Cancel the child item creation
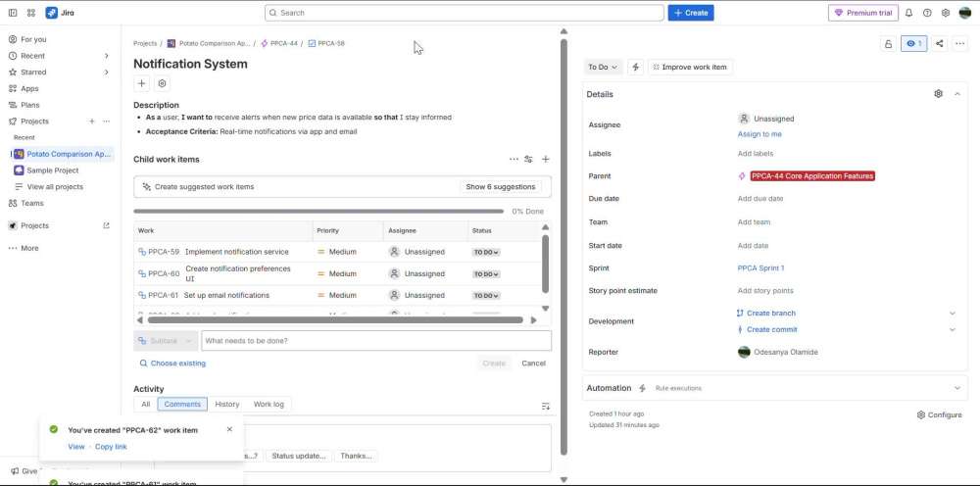This screenshot has width=980, height=486. 534,363
